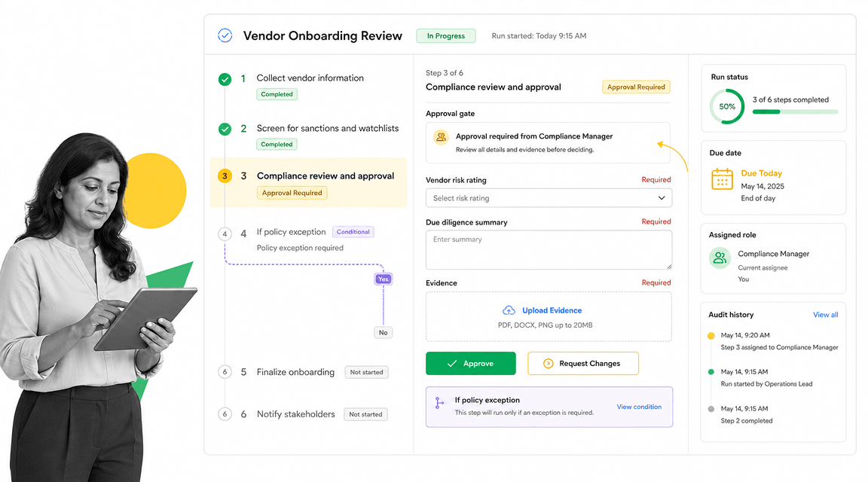Click the Approval Required tag under step 3
Viewport: 868px width, 482px height.
tap(292, 193)
